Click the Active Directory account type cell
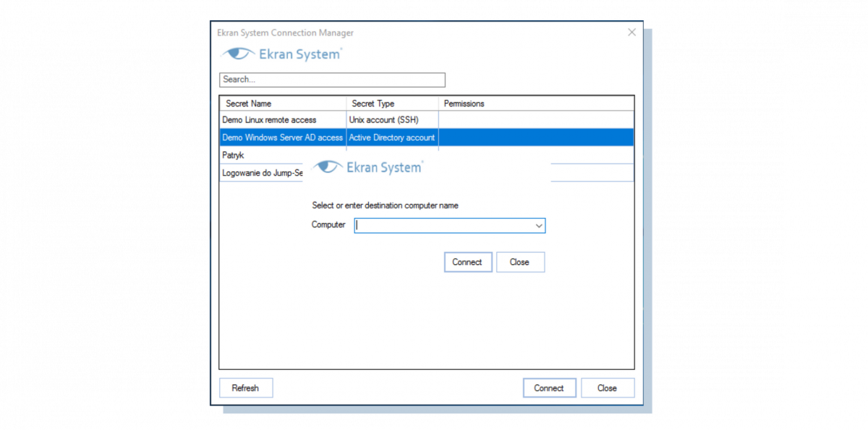The image size is (868, 430). click(392, 138)
